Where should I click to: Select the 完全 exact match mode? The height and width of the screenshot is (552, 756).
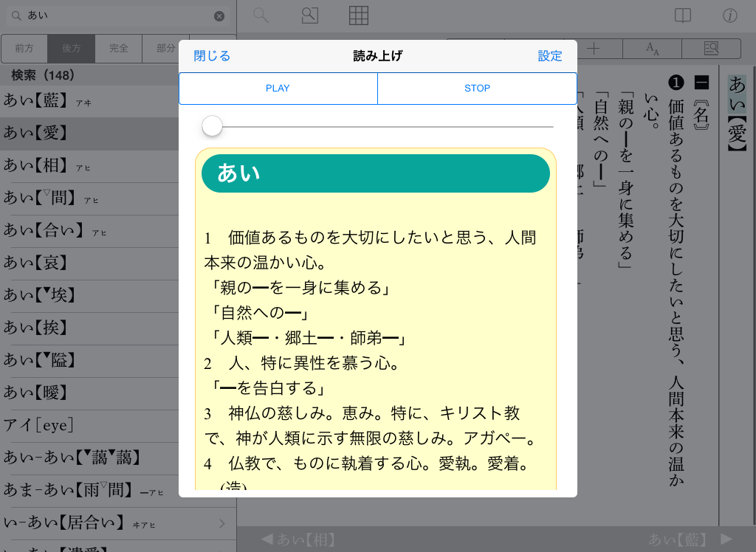[119, 49]
